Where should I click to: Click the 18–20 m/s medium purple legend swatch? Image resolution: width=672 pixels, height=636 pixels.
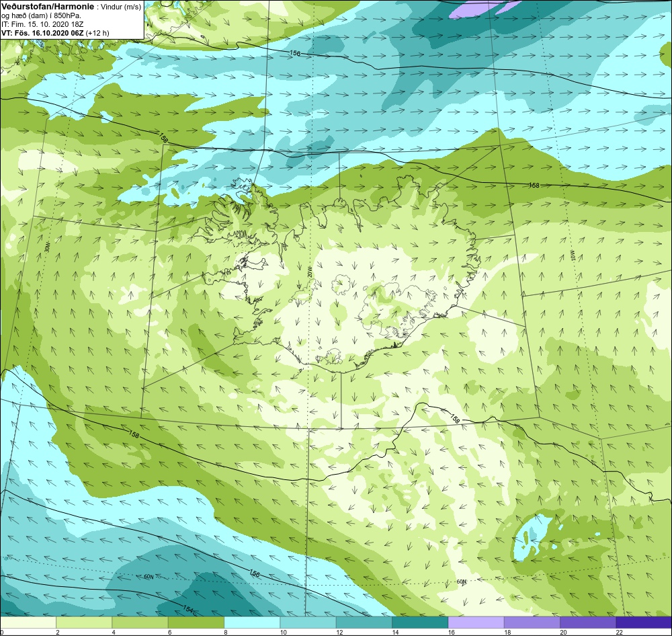point(532,622)
